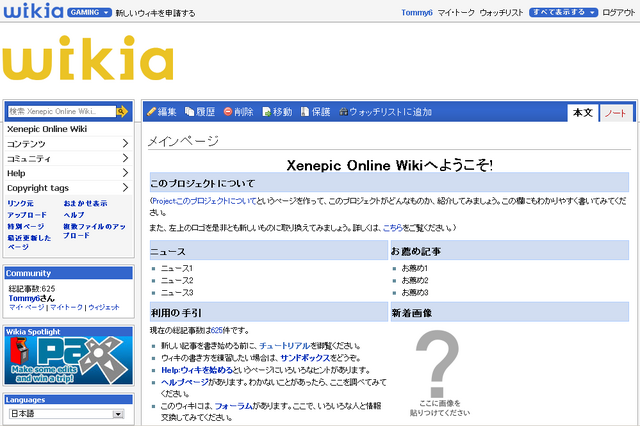640x426 pixels.
Task: Switch to the ノート tab
Action: [x=616, y=113]
